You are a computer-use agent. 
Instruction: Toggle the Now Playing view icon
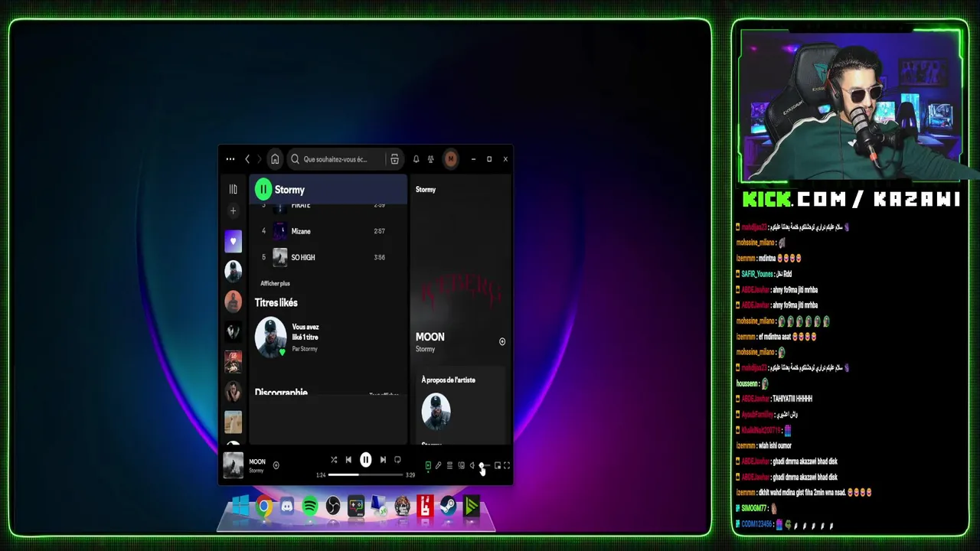pos(428,465)
